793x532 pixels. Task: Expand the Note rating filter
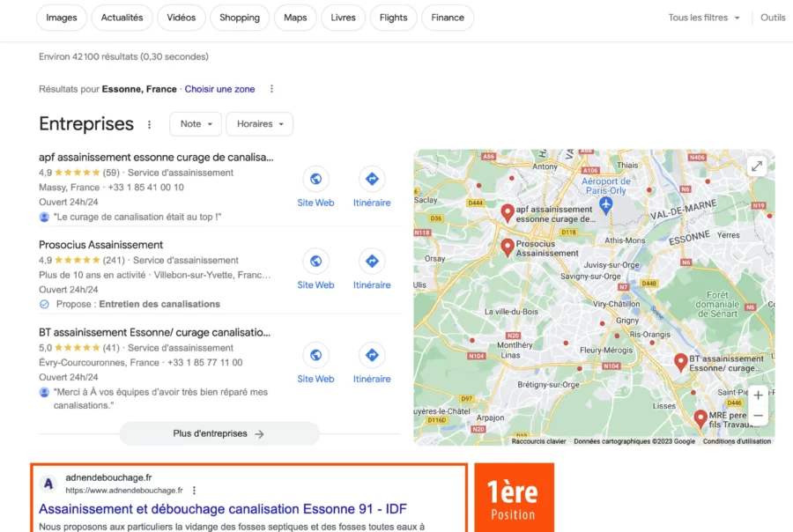click(196, 124)
